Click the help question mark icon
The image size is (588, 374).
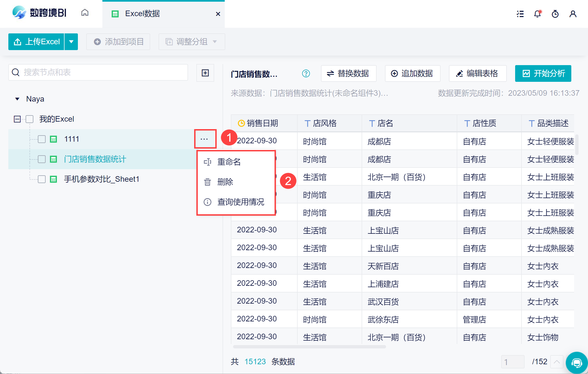click(306, 73)
